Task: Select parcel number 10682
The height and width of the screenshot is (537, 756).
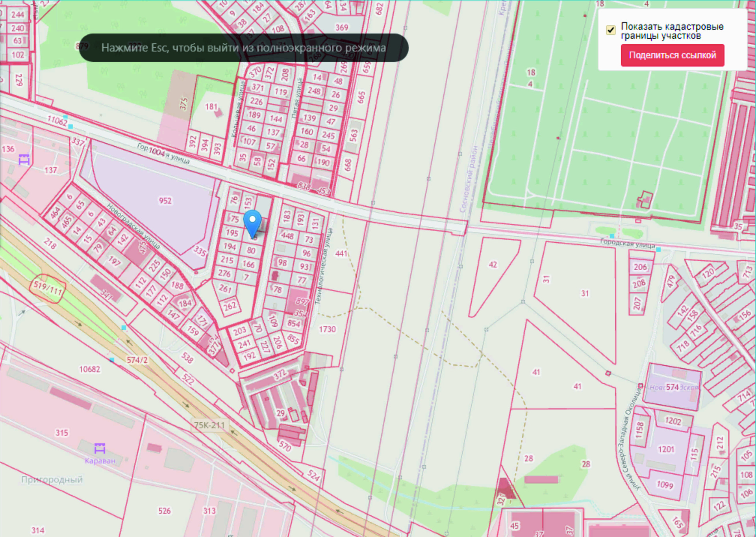Action: pyautogui.click(x=90, y=370)
